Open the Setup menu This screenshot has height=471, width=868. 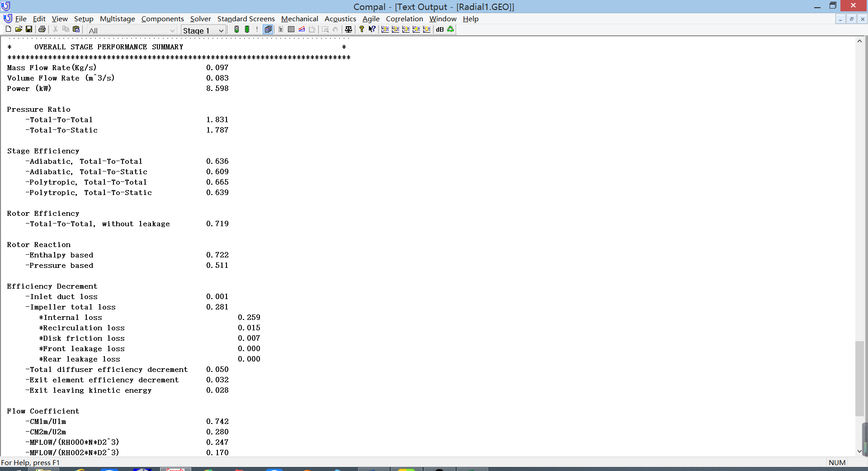point(84,19)
